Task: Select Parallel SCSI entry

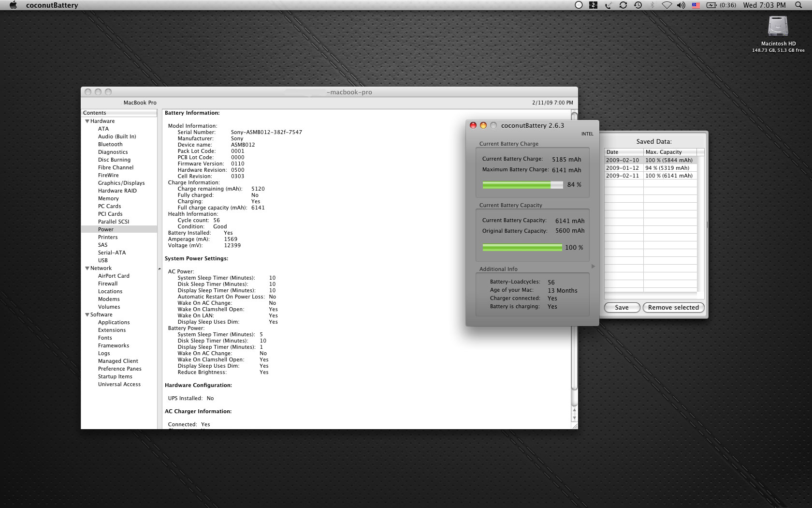Action: click(114, 222)
